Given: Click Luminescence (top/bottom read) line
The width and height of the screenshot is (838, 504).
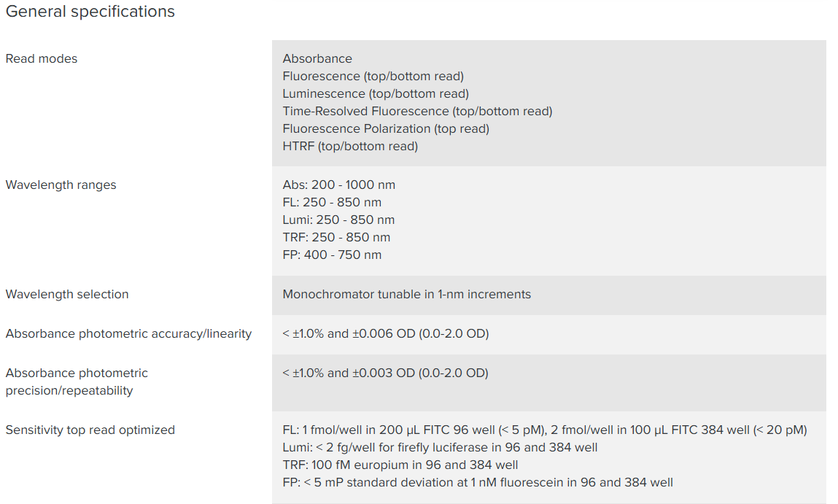Looking at the screenshot, I should (376, 94).
